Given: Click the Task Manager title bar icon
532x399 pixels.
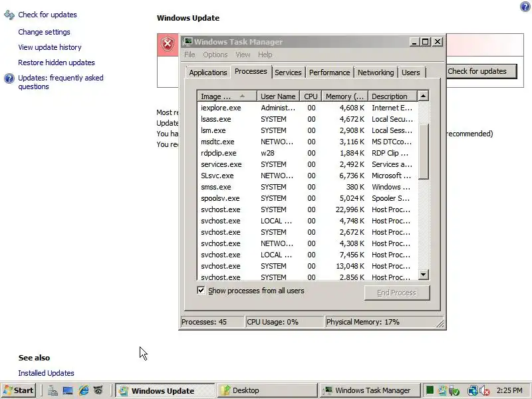Looking at the screenshot, I should coord(188,41).
